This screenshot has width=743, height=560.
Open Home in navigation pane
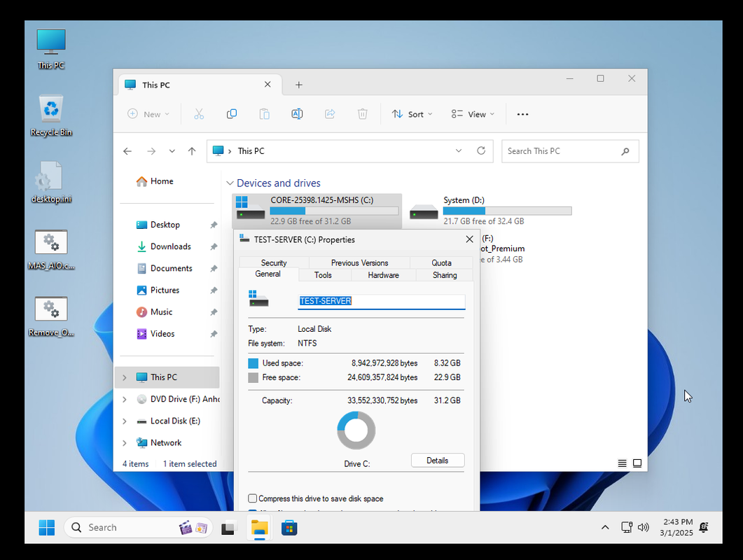[161, 181]
